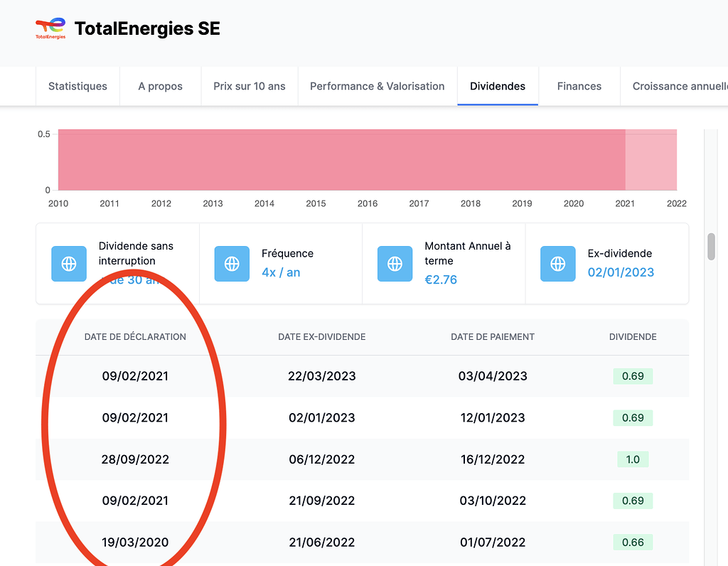Switch to the A propos tab

tap(160, 86)
